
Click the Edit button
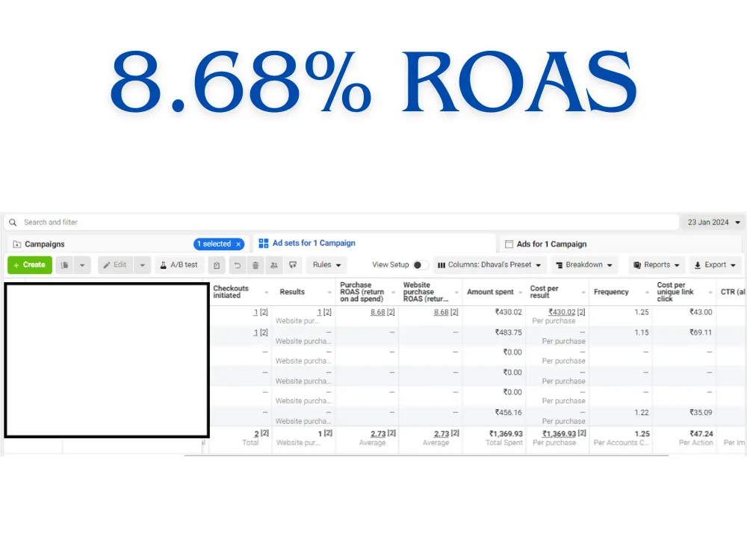[x=115, y=265]
